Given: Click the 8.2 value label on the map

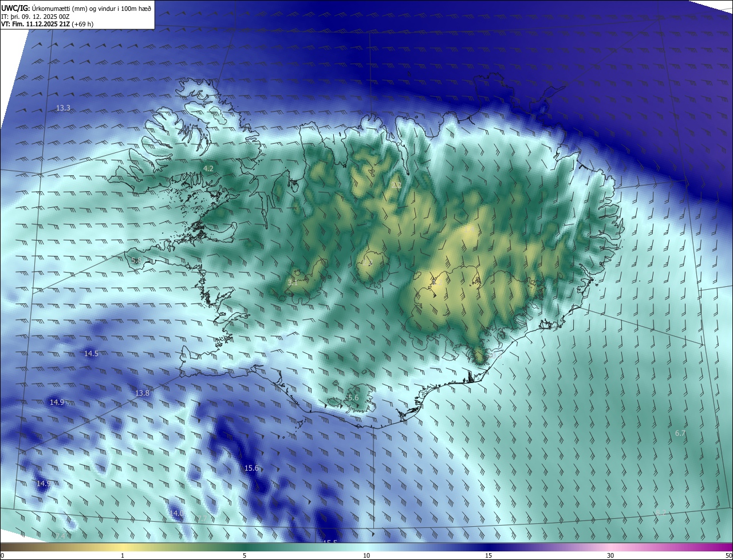Looking at the screenshot, I should tap(661, 513).
